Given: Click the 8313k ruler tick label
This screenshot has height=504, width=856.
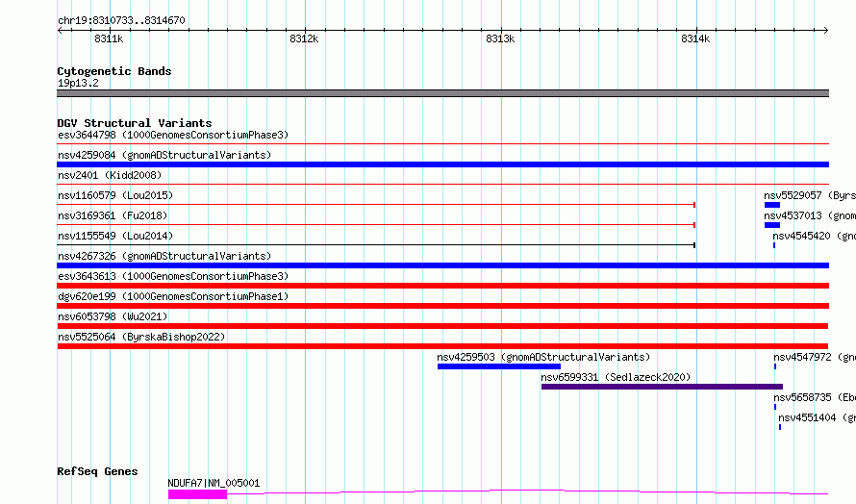Looking at the screenshot, I should (500, 38).
